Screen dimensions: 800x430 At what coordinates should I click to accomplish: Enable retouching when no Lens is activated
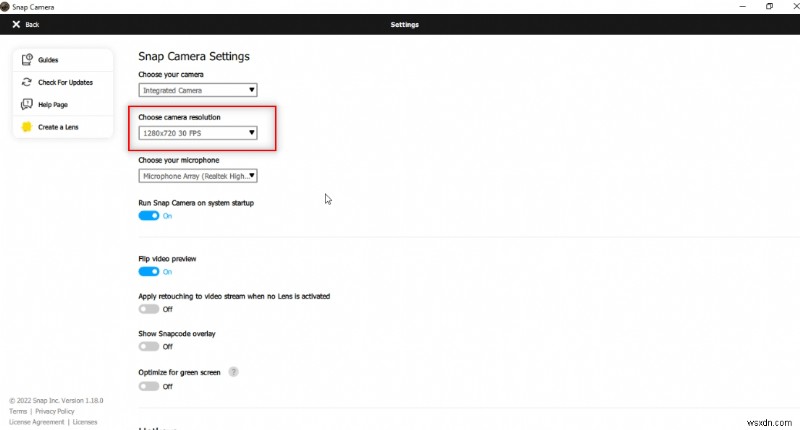pos(148,309)
